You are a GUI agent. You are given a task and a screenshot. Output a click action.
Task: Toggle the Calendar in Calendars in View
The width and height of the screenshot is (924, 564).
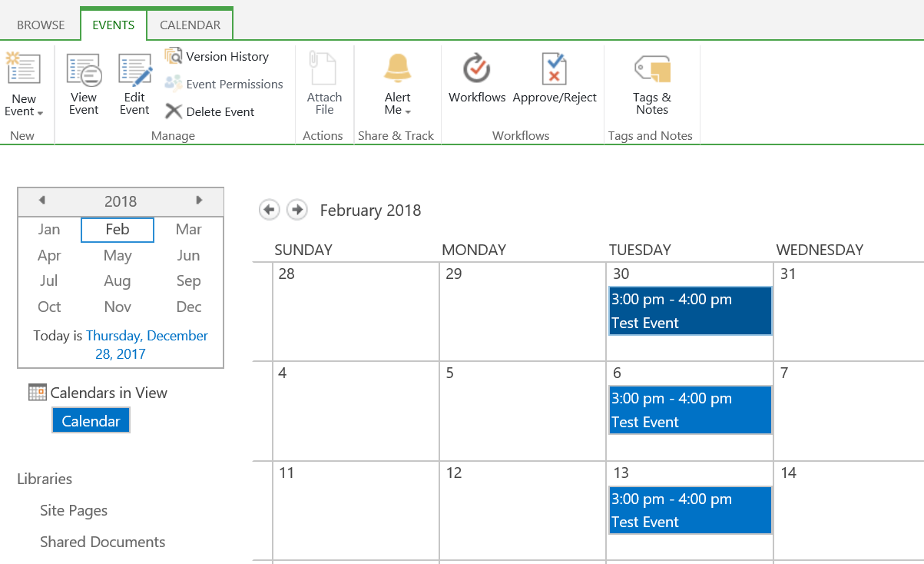pos(91,420)
